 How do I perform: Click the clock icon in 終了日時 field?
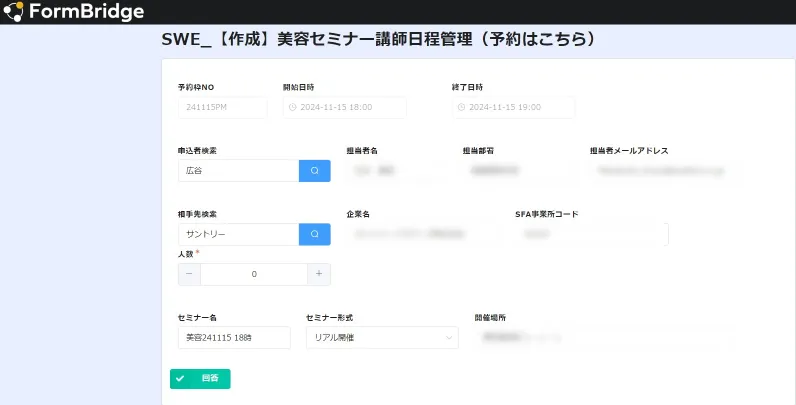[x=461, y=108]
